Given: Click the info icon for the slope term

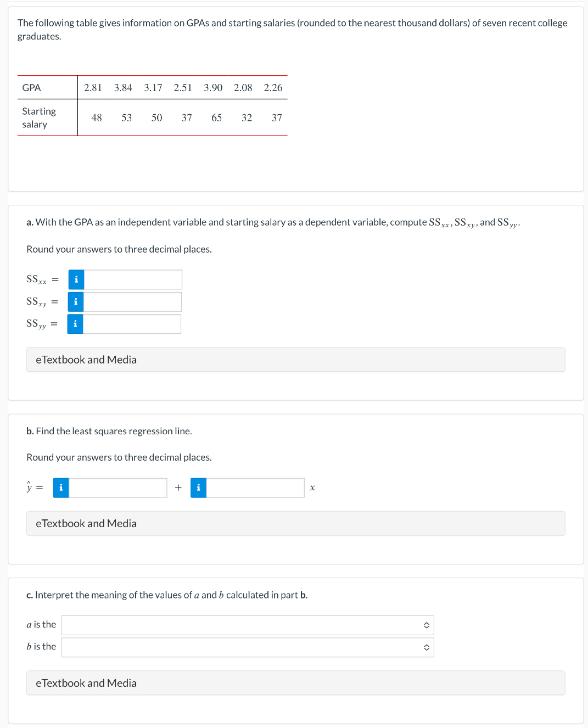Looking at the screenshot, I should tap(198, 488).
